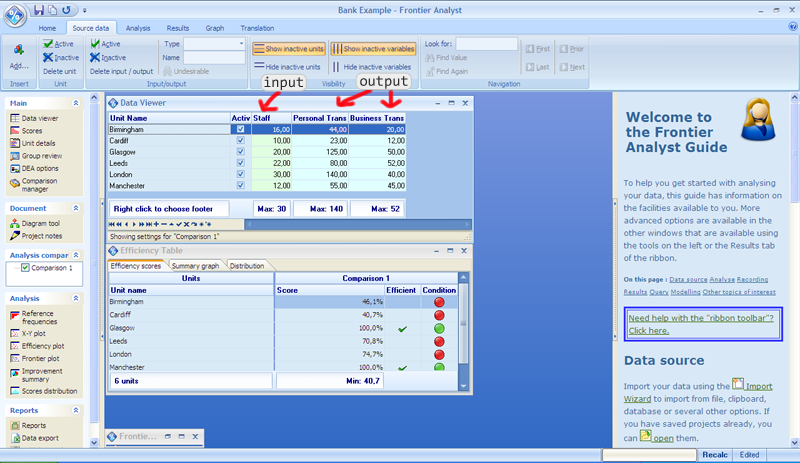This screenshot has width=800, height=463.
Task: Set unit as Inactive in Unit group
Action: pos(61,58)
